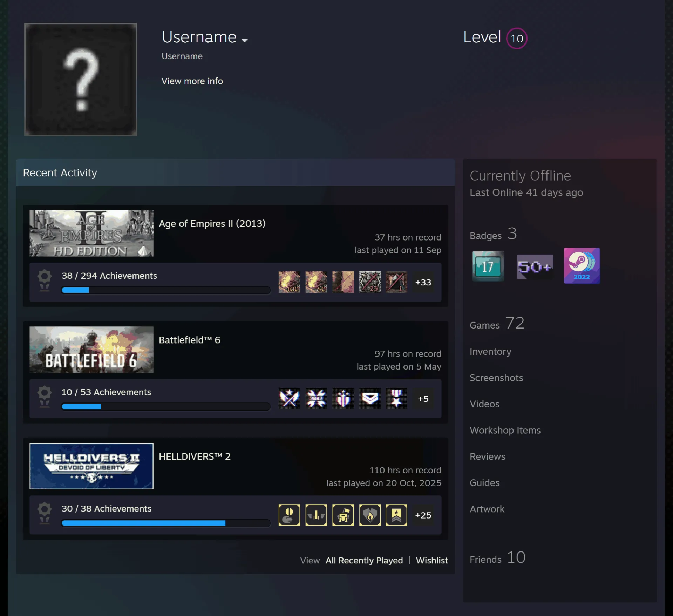Screen dimensions: 673x616
Task: Click Battlefield medal star achievement icon
Action: (x=396, y=398)
